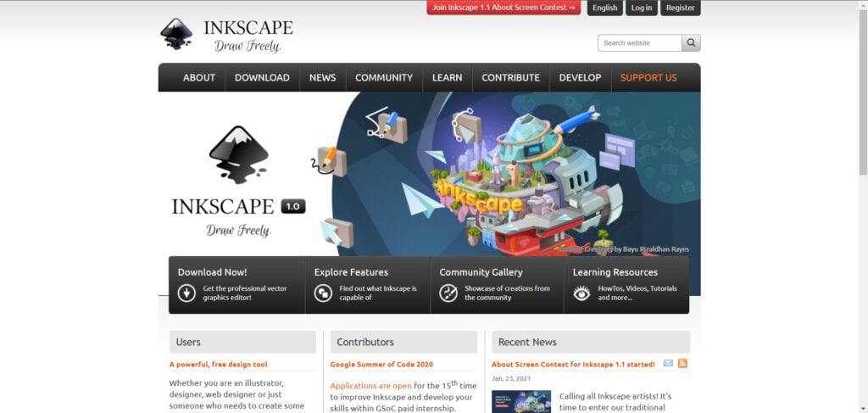Click the 'Contributors' section header
The width and height of the screenshot is (868, 413).
(x=403, y=342)
